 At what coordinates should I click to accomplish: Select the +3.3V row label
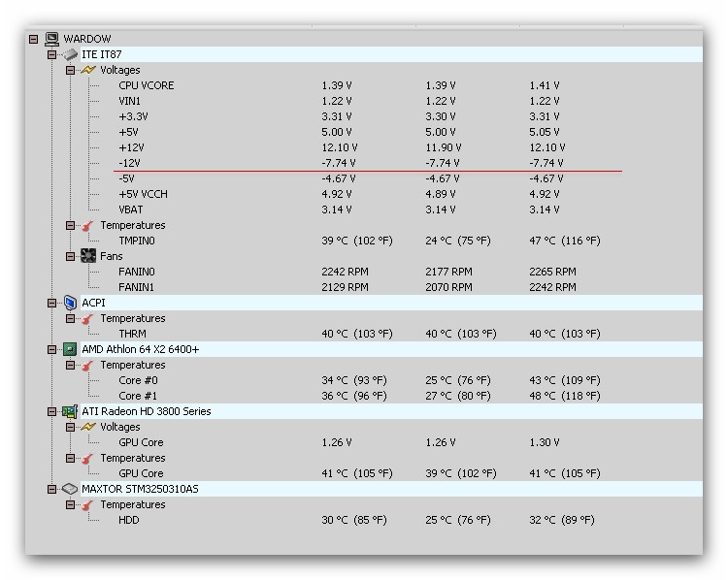133,116
